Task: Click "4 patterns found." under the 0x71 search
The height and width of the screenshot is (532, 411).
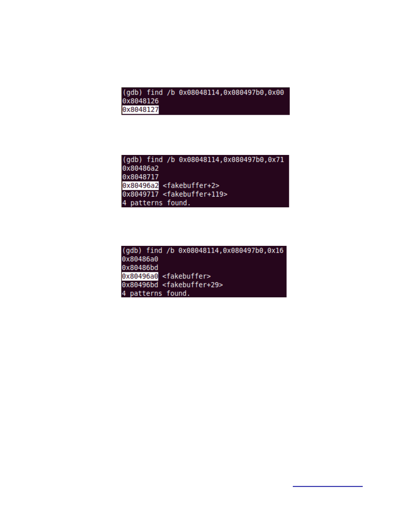Action: (x=156, y=203)
